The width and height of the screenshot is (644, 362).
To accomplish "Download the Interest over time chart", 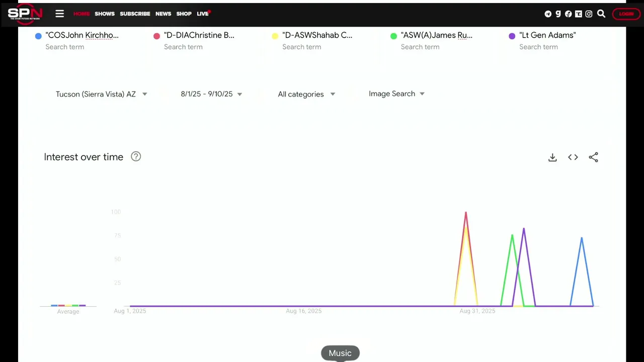I will (x=552, y=157).
